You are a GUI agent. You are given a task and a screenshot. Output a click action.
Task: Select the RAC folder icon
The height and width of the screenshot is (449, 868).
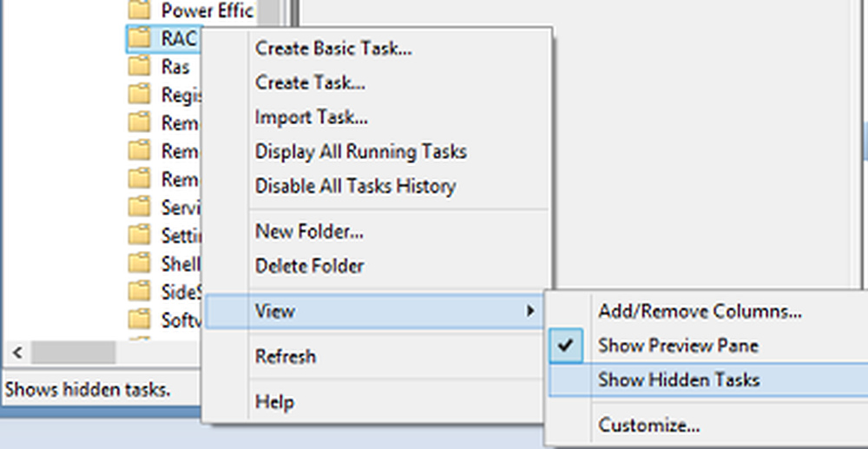pyautogui.click(x=139, y=38)
